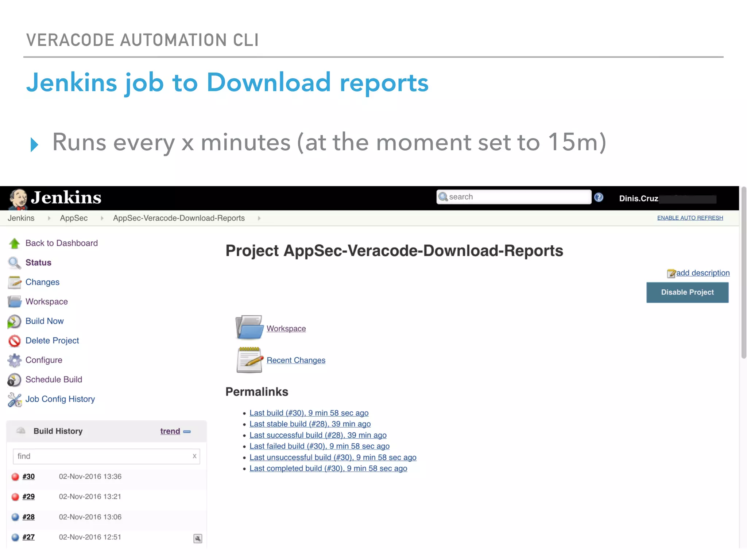Open Last build (#30) permalink
This screenshot has height=560, width=747.
click(x=309, y=413)
